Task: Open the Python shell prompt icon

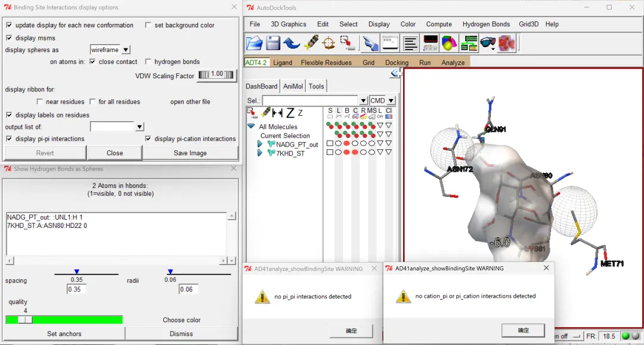Action: (x=390, y=43)
